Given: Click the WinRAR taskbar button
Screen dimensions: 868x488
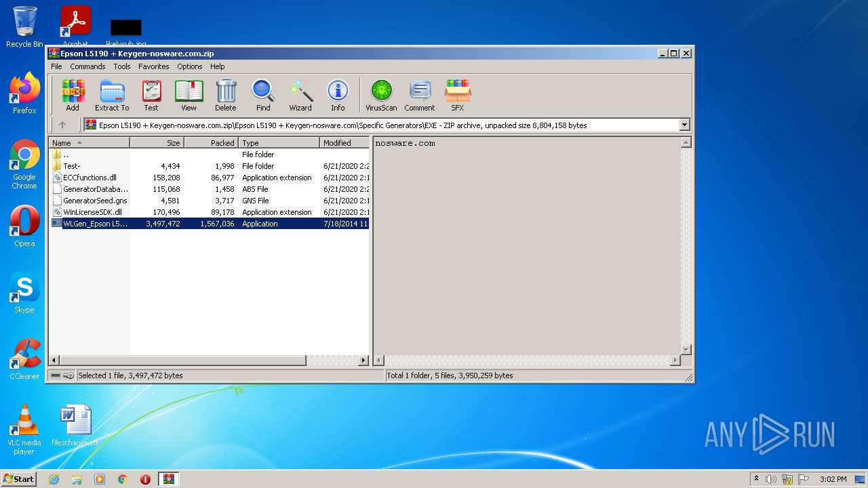Looking at the screenshot, I should tap(169, 479).
